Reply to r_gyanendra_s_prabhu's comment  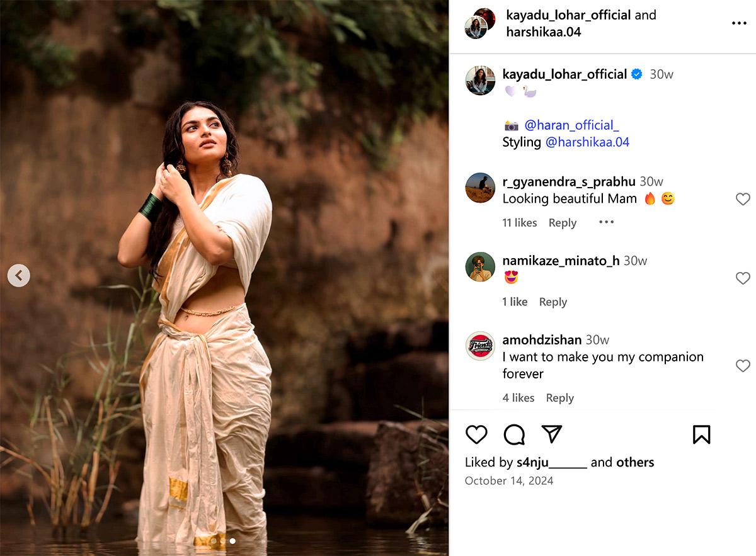[562, 223]
